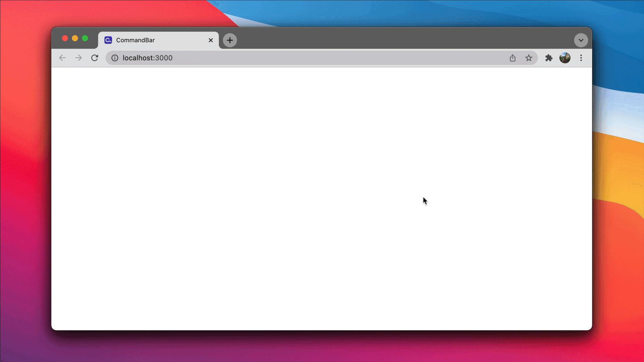
Task: Bookmark this page with the star
Action: pos(529,58)
